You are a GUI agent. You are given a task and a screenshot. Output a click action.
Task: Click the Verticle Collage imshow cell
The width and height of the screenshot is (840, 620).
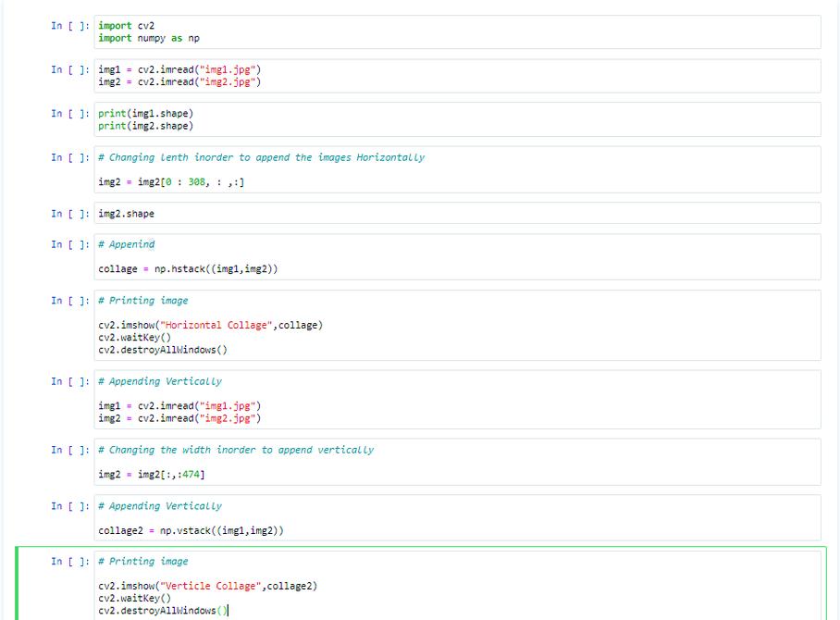[x=457, y=587]
